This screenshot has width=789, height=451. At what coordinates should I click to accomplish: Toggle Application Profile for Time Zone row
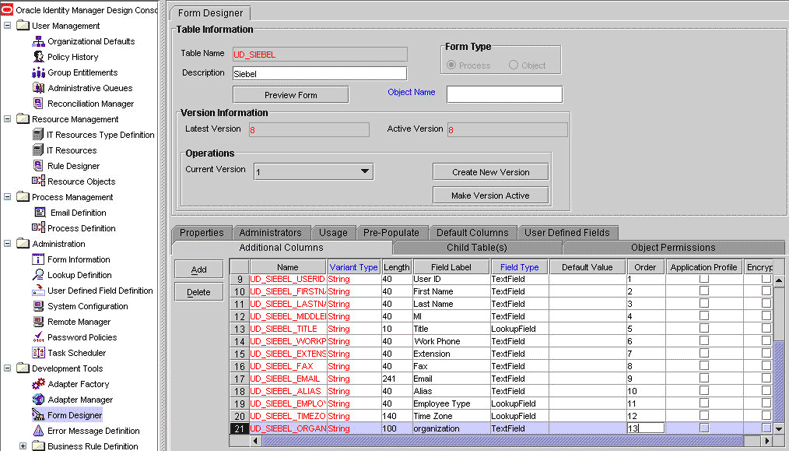[x=704, y=415]
